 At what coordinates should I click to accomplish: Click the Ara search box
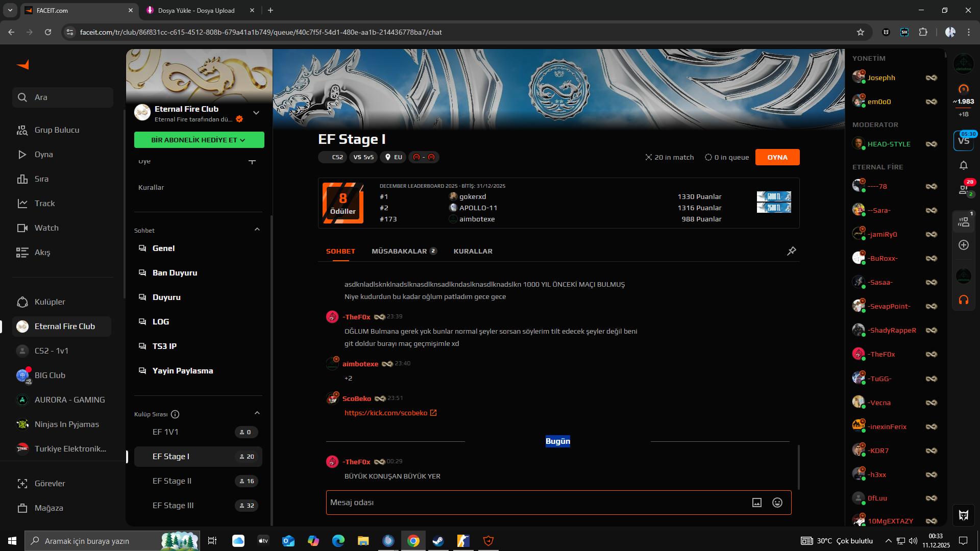63,97
